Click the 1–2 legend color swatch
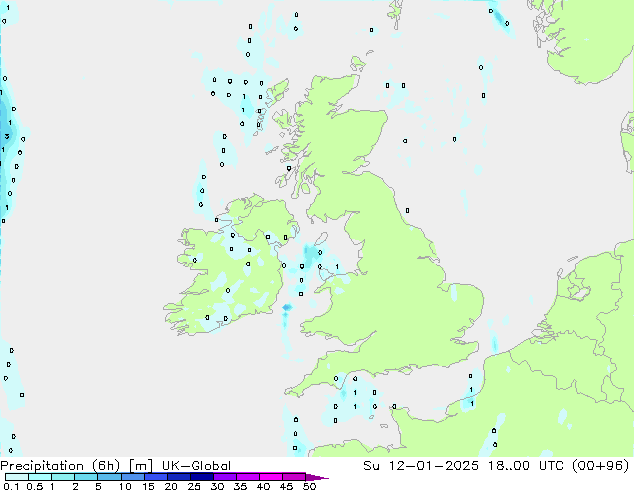Image resolution: width=634 pixels, height=490 pixels. (63, 477)
